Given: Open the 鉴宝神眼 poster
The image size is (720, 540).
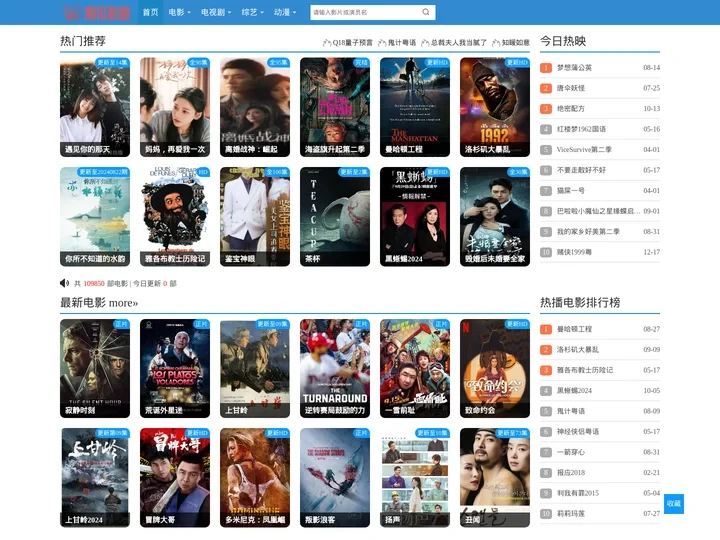Looking at the screenshot, I should point(255,217).
